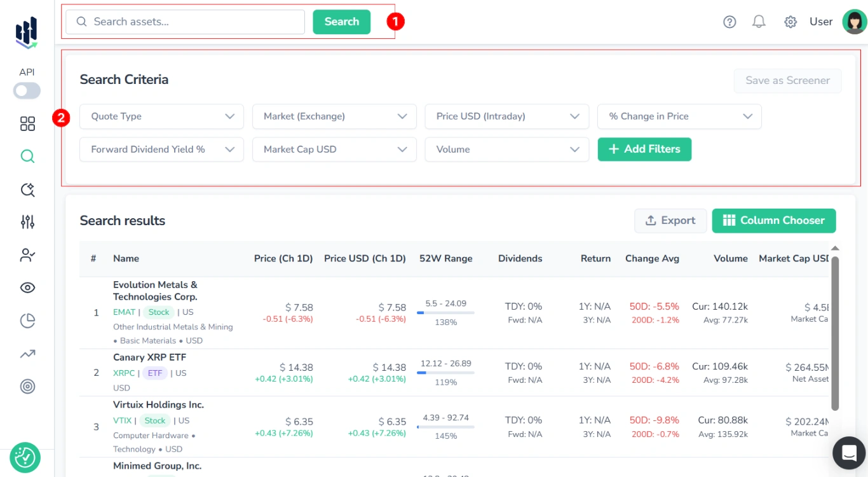The image size is (868, 477).
Task: Click the notification bell icon
Action: click(759, 21)
